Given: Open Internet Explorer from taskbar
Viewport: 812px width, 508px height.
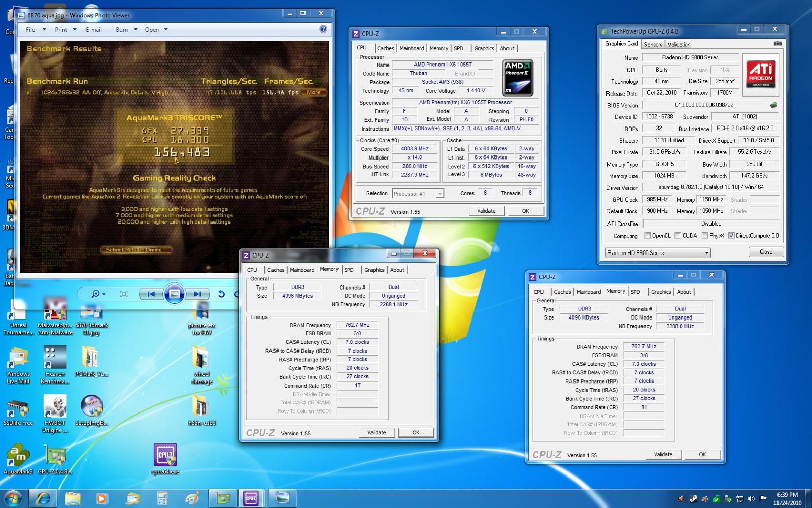Looking at the screenshot, I should pos(43,499).
